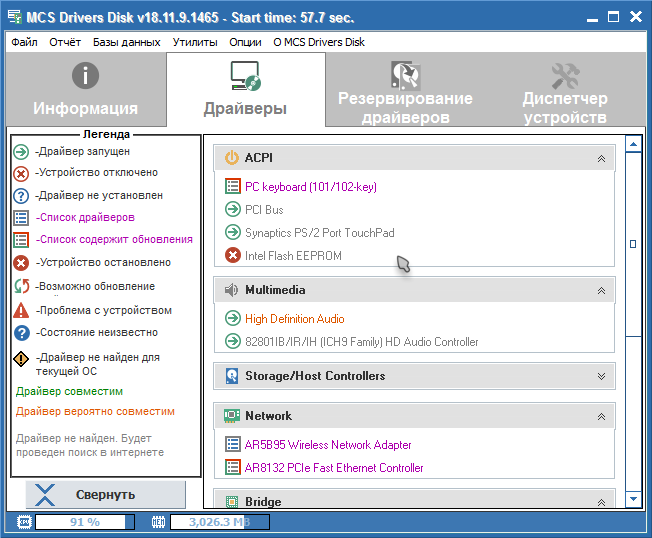Click status icon beside ICH9 HD Audio Controller

(233, 341)
